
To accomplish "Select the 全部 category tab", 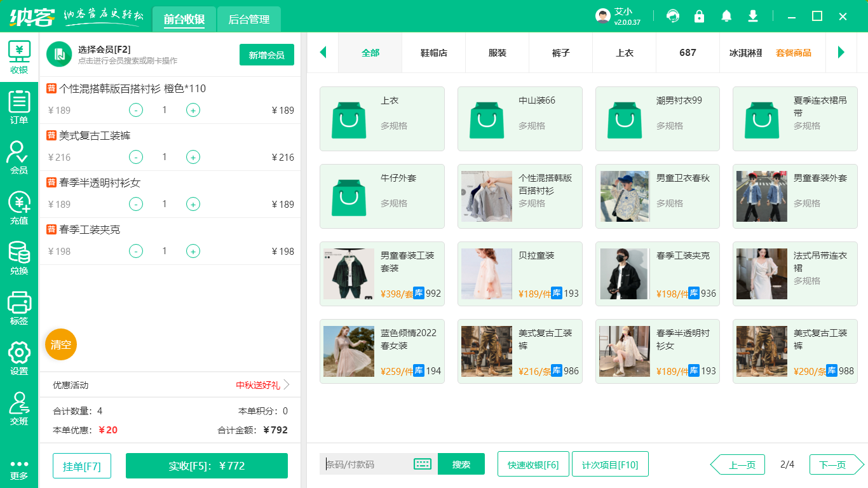I will [x=370, y=53].
